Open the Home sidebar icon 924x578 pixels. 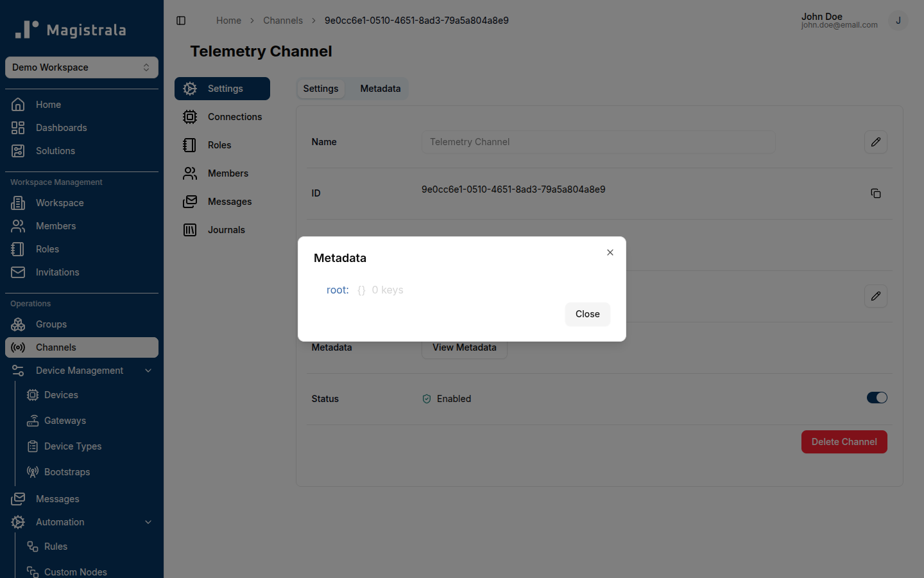(18, 105)
